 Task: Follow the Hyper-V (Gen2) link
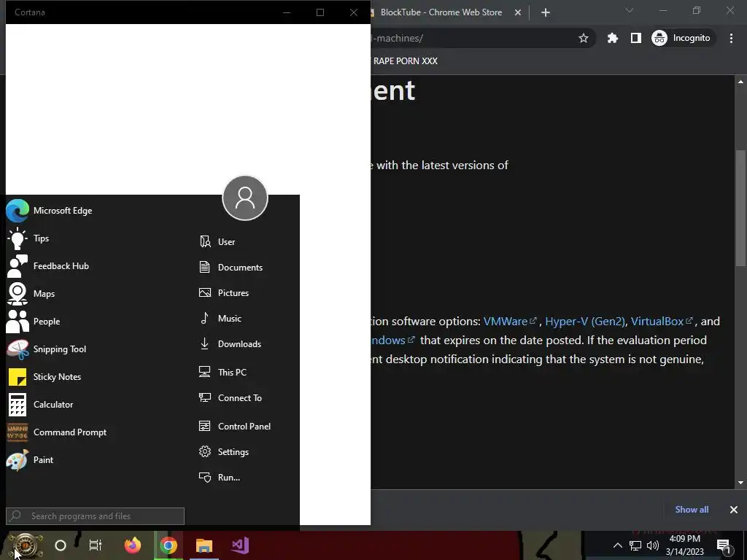click(x=585, y=322)
